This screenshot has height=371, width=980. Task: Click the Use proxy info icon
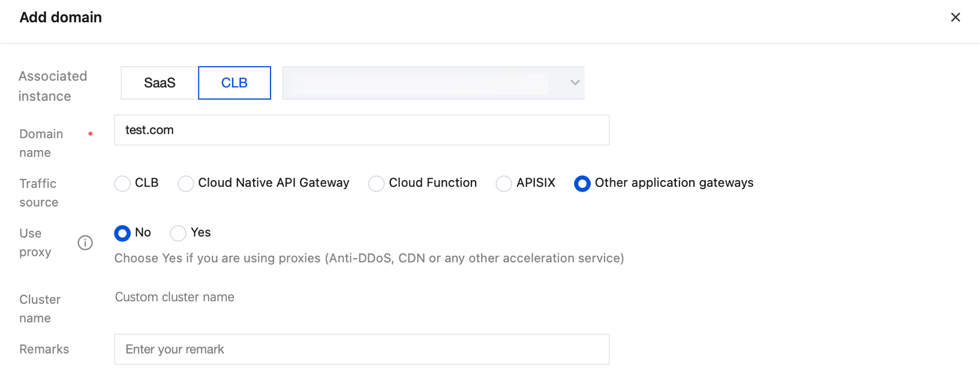click(85, 243)
